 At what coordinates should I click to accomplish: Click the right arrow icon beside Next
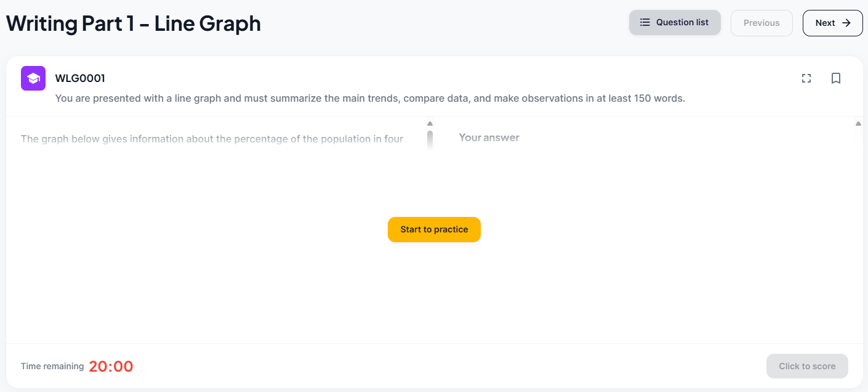coord(846,23)
